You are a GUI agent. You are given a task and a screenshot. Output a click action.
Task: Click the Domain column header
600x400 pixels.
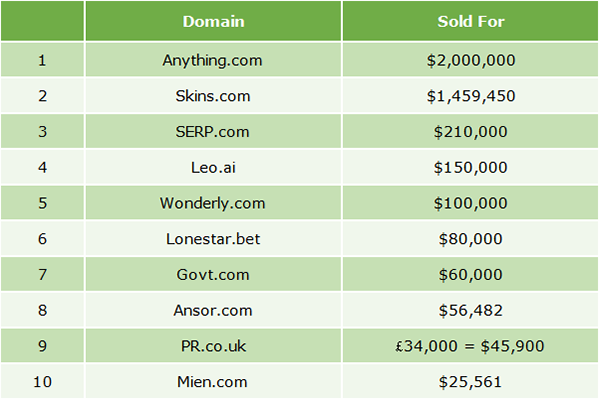pyautogui.click(x=213, y=21)
